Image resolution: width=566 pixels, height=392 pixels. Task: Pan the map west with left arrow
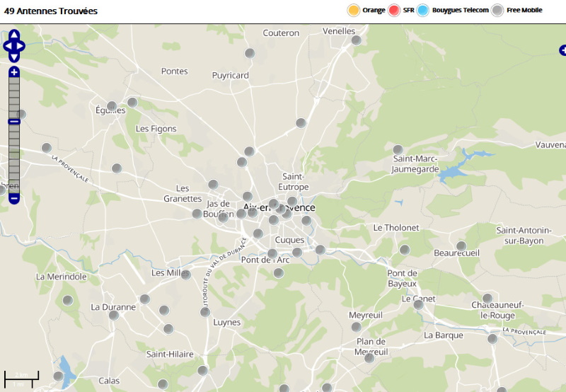(x=7, y=47)
